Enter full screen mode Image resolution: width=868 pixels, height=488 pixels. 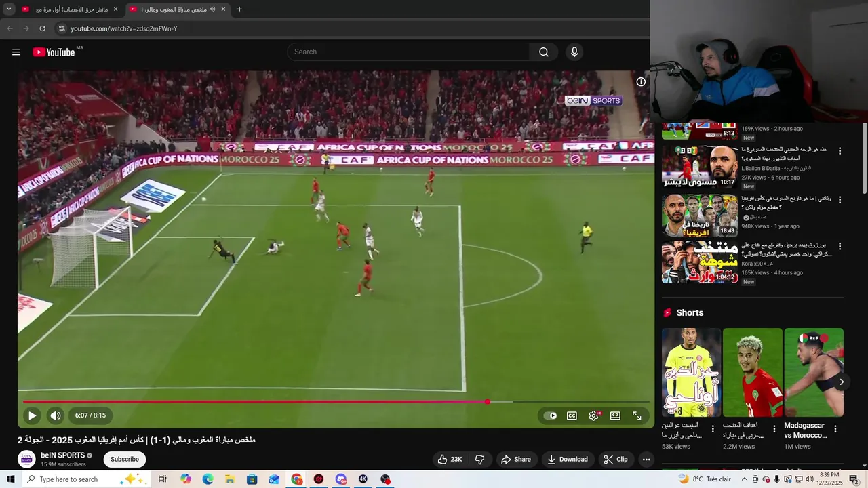coord(637,415)
